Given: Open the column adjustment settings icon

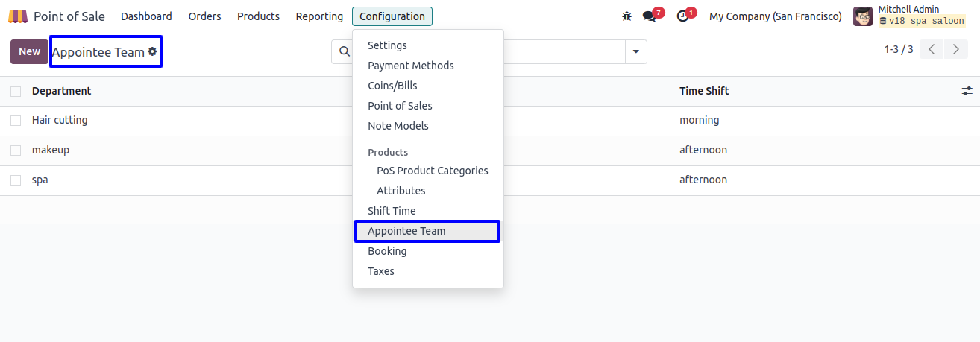Looking at the screenshot, I should pos(967,91).
